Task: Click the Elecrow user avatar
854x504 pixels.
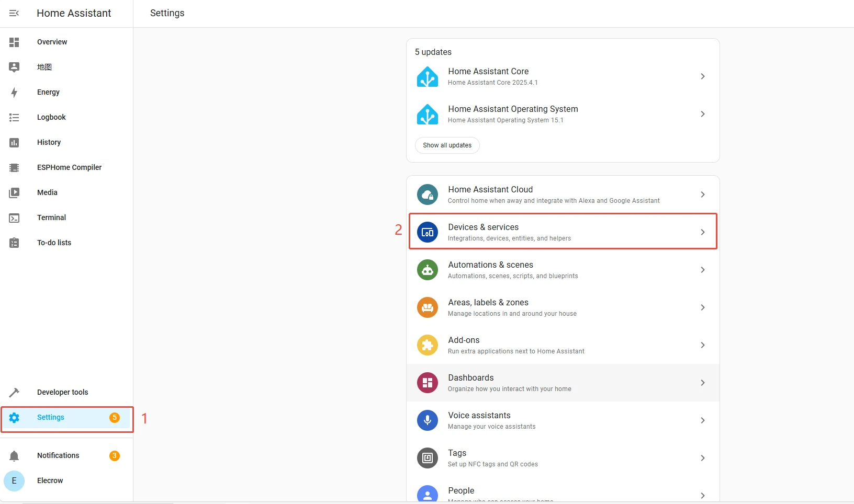Action: pyautogui.click(x=14, y=481)
